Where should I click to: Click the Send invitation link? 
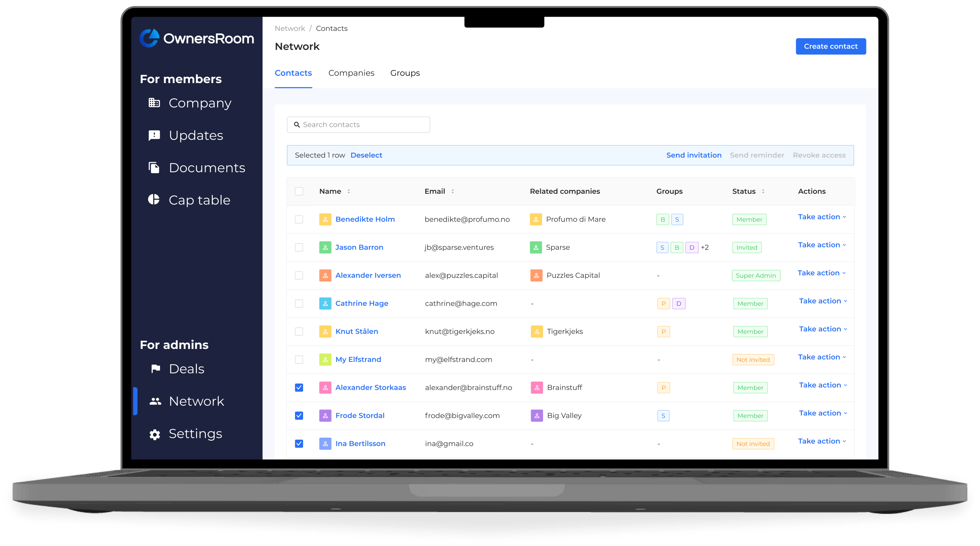tap(694, 155)
